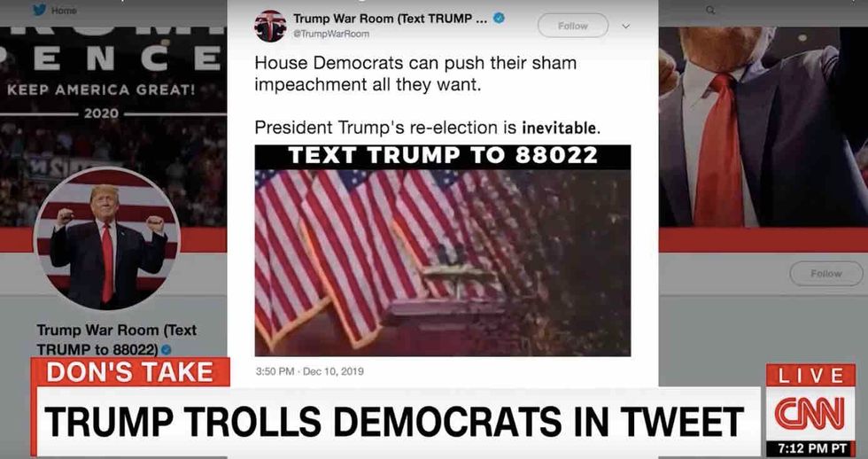The image size is (868, 459).
Task: Open the tweet timestamp 3:50 PM Dec 10, 2019
Action: coord(309,371)
